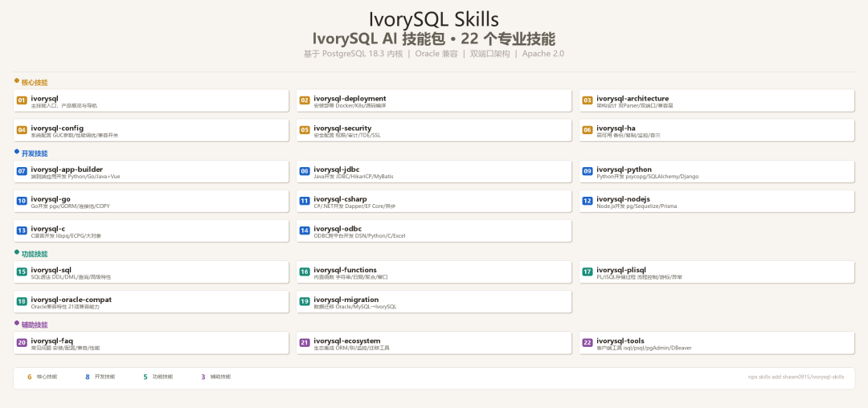Click the 11 badge on ivorysql-csharp card

pyautogui.click(x=305, y=201)
